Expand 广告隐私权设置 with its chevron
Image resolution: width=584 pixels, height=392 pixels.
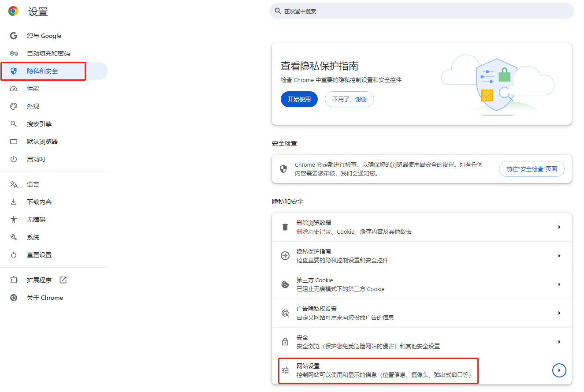pos(559,313)
